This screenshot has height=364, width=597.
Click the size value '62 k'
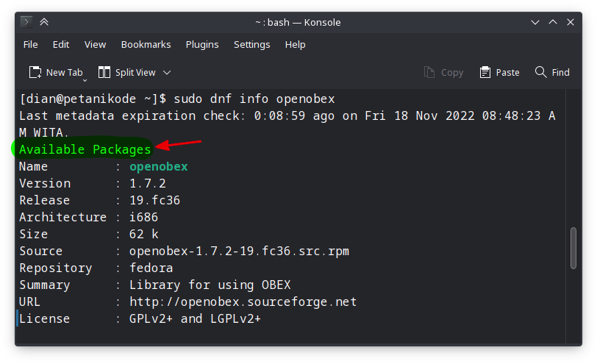tap(143, 234)
